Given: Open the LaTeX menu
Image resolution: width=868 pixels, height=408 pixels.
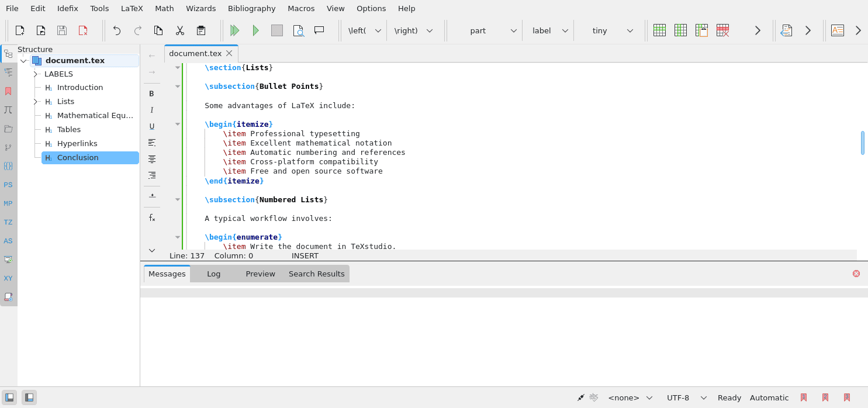Looking at the screenshot, I should [132, 8].
